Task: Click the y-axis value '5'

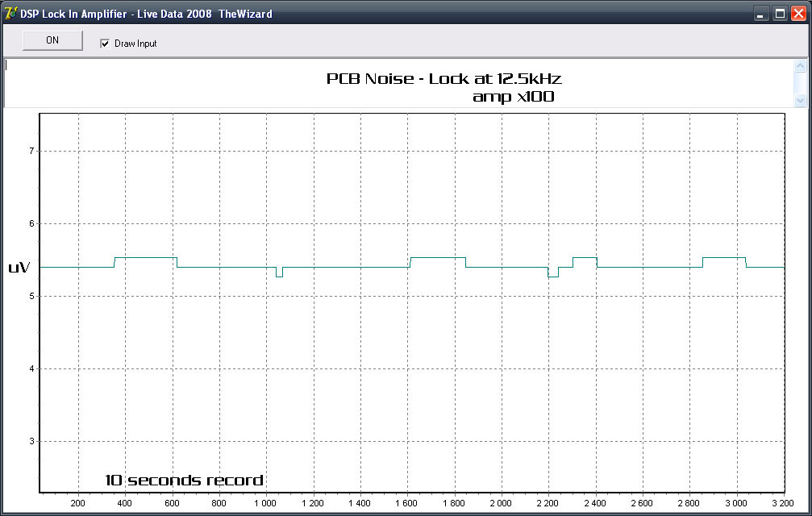Action: [31, 296]
